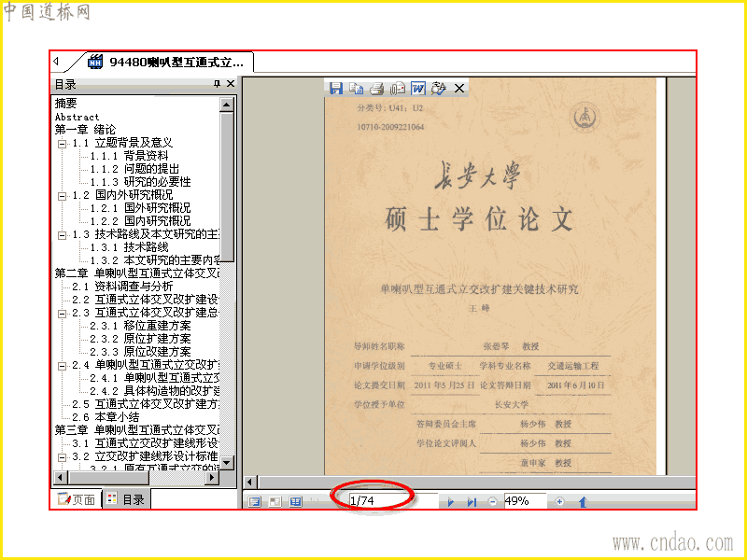The image size is (747, 560).
Task: Click the email attachment paperclip icon
Action: pyautogui.click(x=398, y=88)
